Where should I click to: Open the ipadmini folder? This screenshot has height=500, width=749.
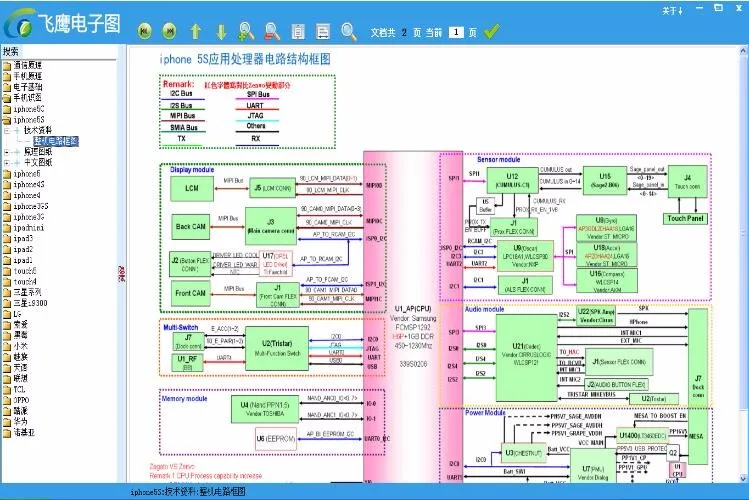(x=23, y=228)
